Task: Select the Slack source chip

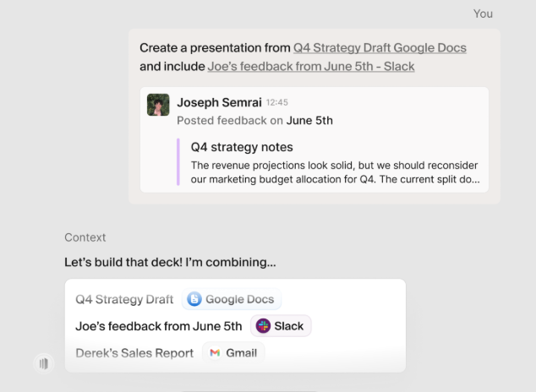Action: [281, 326]
